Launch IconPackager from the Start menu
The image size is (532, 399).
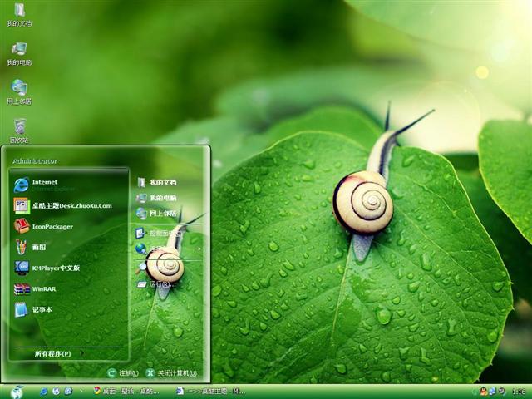(52, 226)
